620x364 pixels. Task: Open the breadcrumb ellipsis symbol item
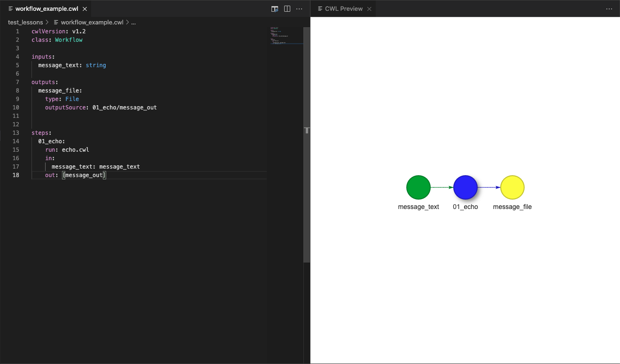133,22
